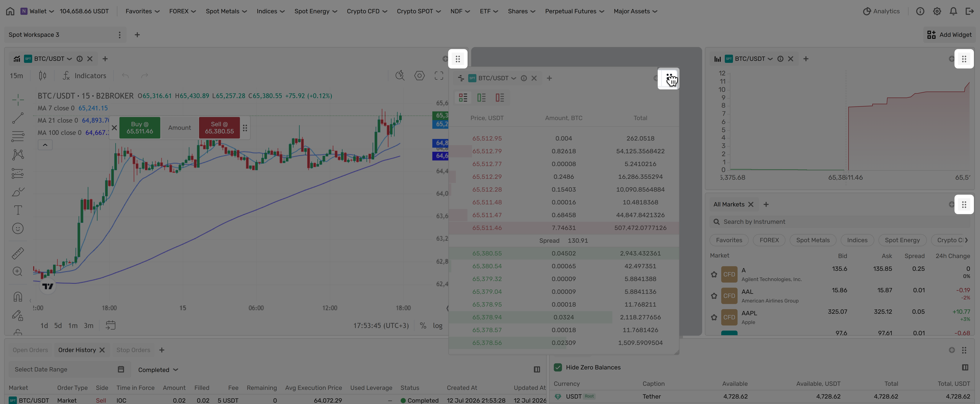The width and height of the screenshot is (980, 404).
Task: Filter markets by Indices chip
Action: tap(857, 240)
